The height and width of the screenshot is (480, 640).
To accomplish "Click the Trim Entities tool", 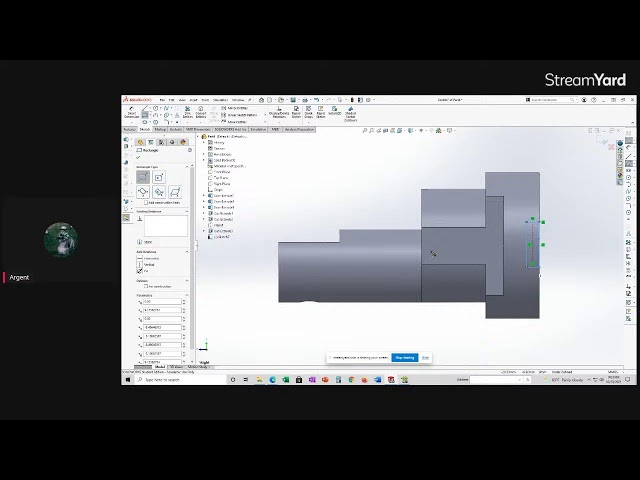I will pos(187,112).
